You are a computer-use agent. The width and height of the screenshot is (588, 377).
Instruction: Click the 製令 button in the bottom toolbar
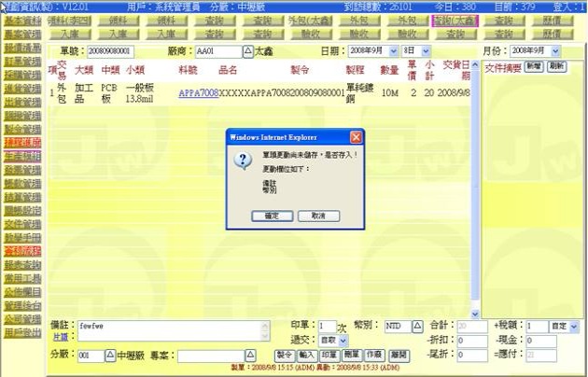(x=286, y=356)
